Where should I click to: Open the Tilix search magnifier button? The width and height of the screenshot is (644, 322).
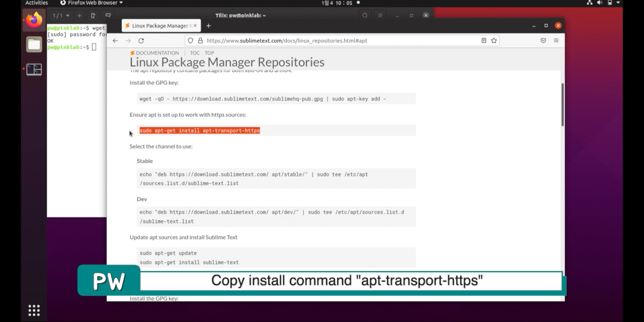[365, 16]
